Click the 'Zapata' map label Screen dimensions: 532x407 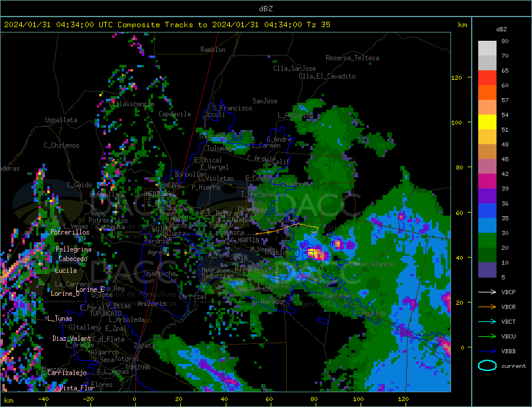(x=145, y=346)
